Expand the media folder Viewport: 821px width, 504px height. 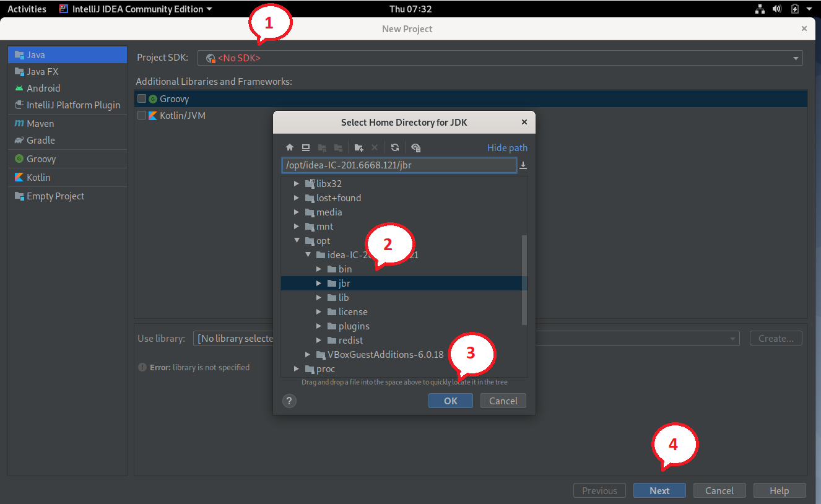[297, 212]
